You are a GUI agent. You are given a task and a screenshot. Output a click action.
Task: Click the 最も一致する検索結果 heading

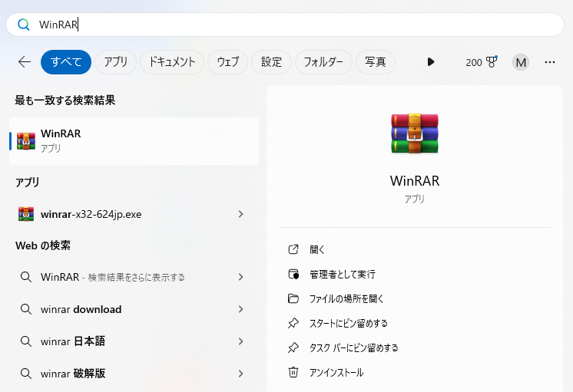(x=65, y=100)
